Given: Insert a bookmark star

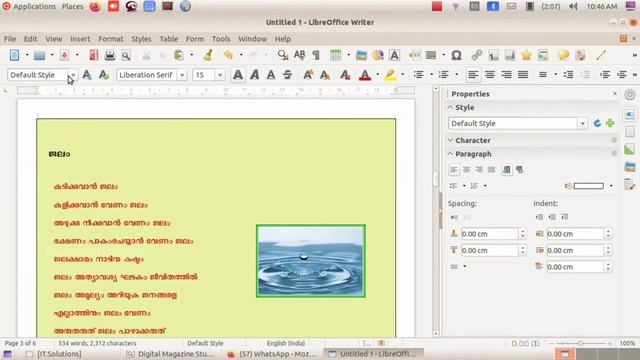Looking at the screenshot, I should pos(526,55).
